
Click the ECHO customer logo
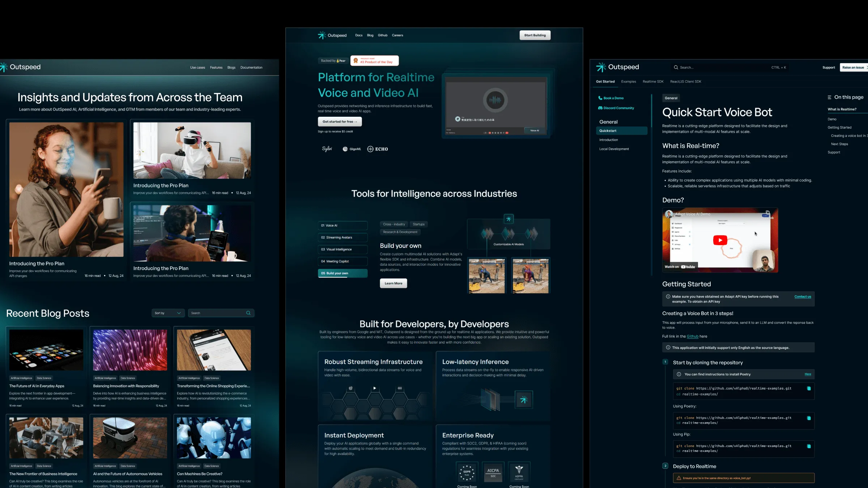tap(378, 149)
